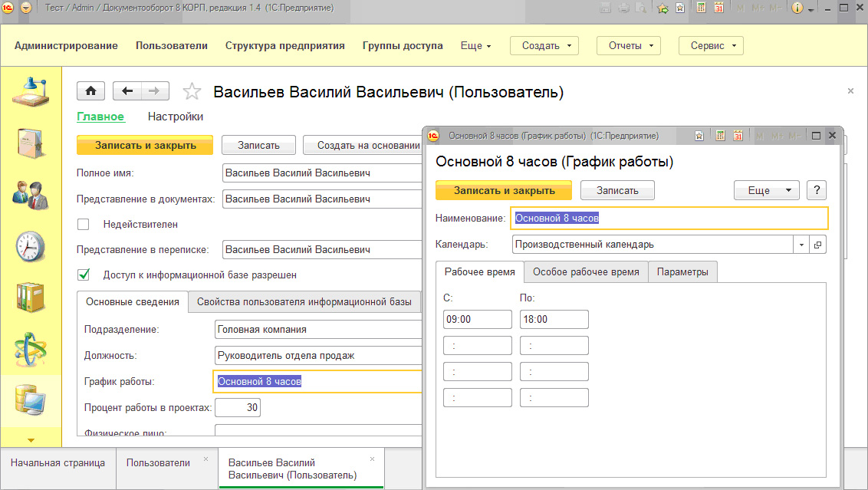Open the Параметры tab
The width and height of the screenshot is (868, 490).
click(x=682, y=271)
